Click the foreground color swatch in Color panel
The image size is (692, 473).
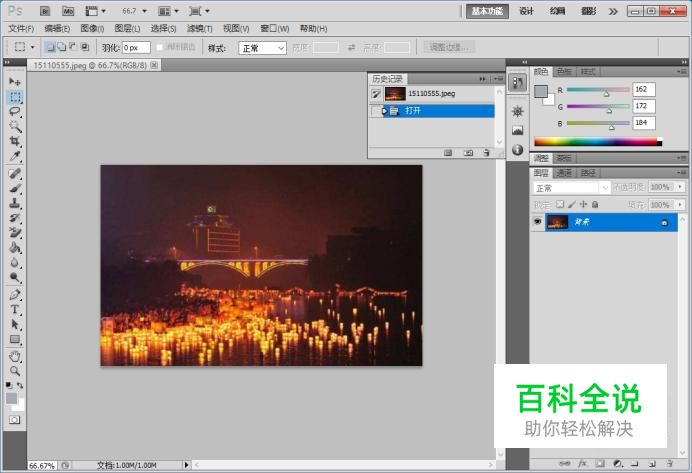[541, 91]
